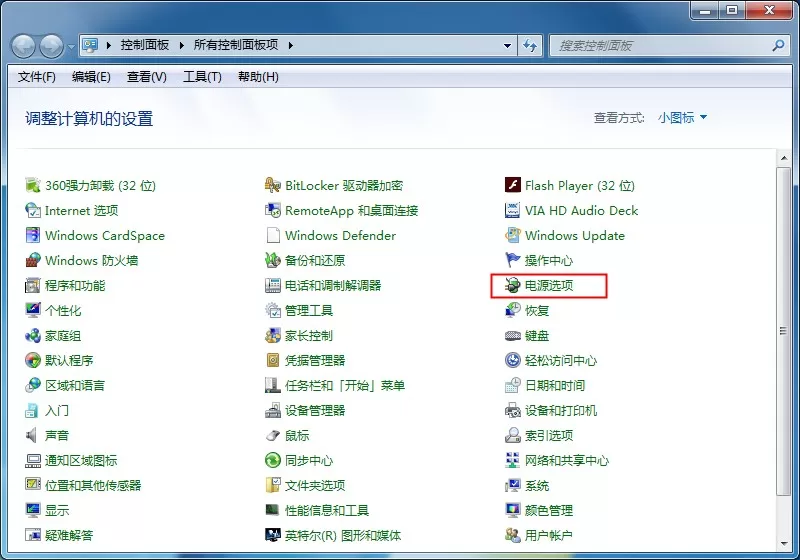The height and width of the screenshot is (560, 800).
Task: Click the search magnifier icon
Action: [778, 45]
